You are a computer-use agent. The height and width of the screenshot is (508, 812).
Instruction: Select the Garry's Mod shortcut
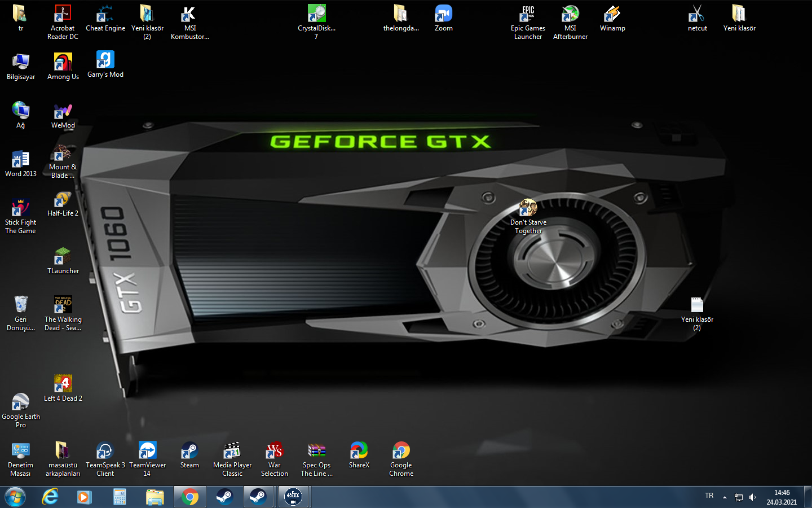tap(105, 61)
